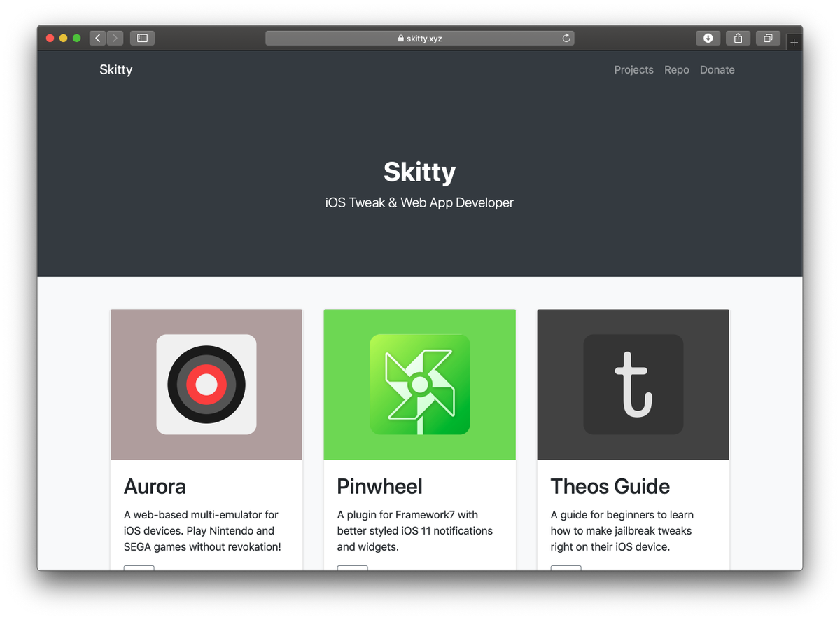Viewport: 840px width, 620px height.
Task: Click the Theos Guide 't' app icon
Action: click(x=633, y=385)
